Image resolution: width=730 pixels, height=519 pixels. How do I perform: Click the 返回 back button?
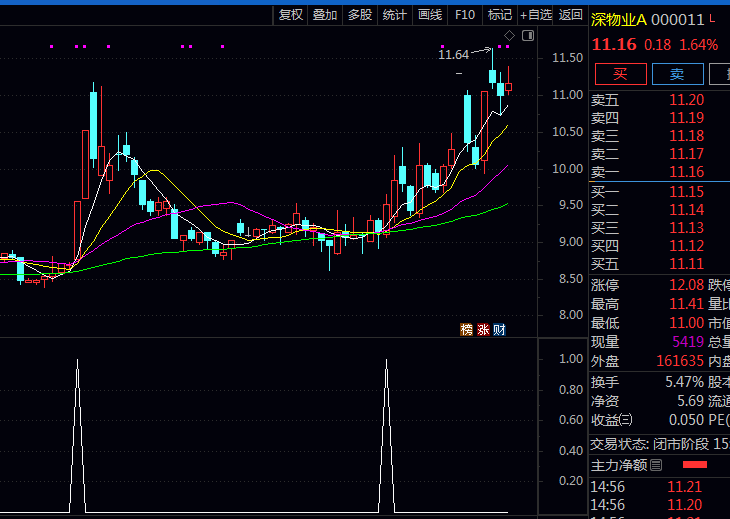coord(570,14)
